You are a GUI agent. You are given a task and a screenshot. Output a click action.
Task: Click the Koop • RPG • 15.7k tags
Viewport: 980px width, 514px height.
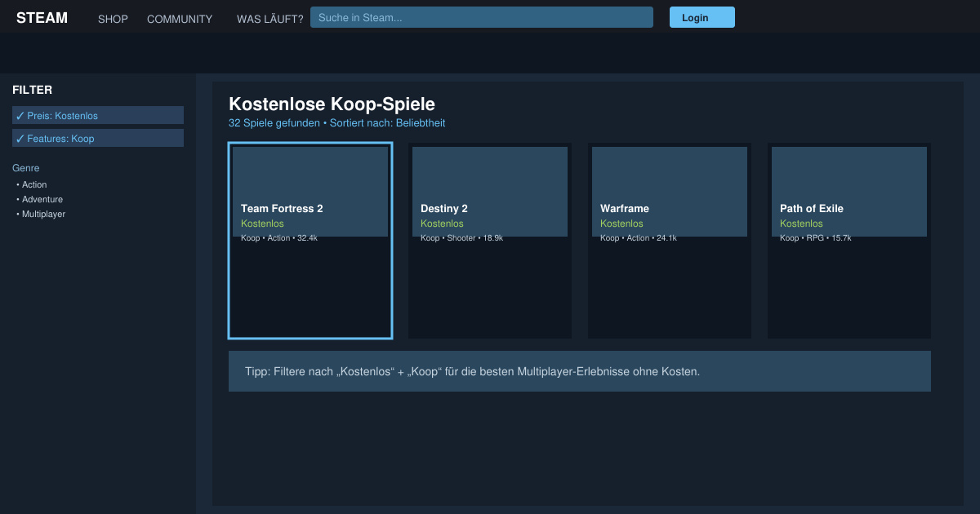[x=816, y=238]
